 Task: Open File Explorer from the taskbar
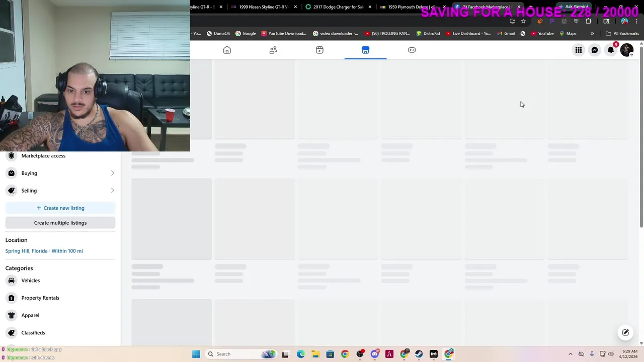(x=315, y=354)
